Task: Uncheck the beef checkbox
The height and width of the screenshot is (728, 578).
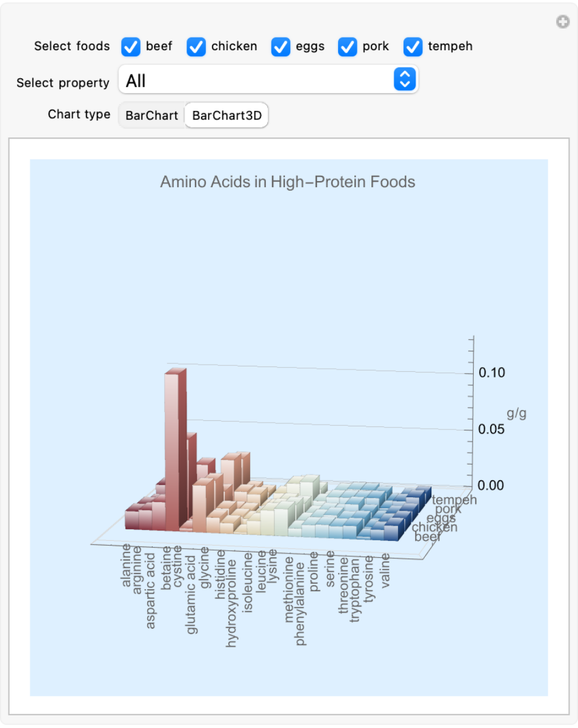Action: click(130, 47)
